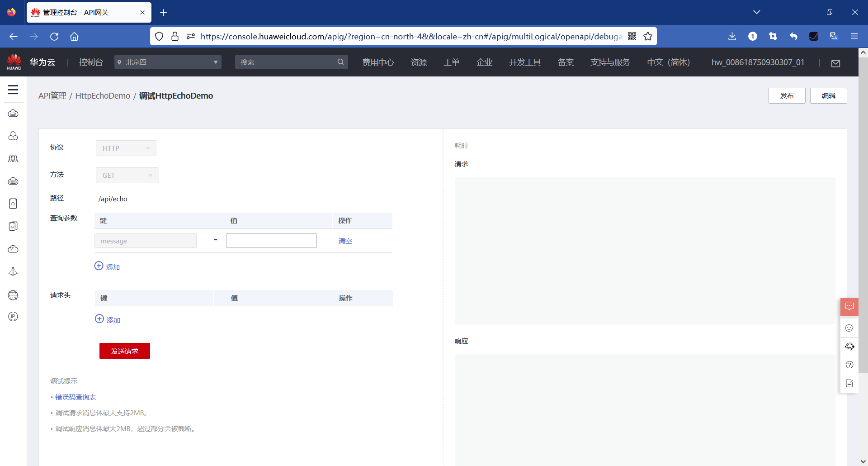
Task: Open the red feedback chat icon
Action: click(x=849, y=307)
